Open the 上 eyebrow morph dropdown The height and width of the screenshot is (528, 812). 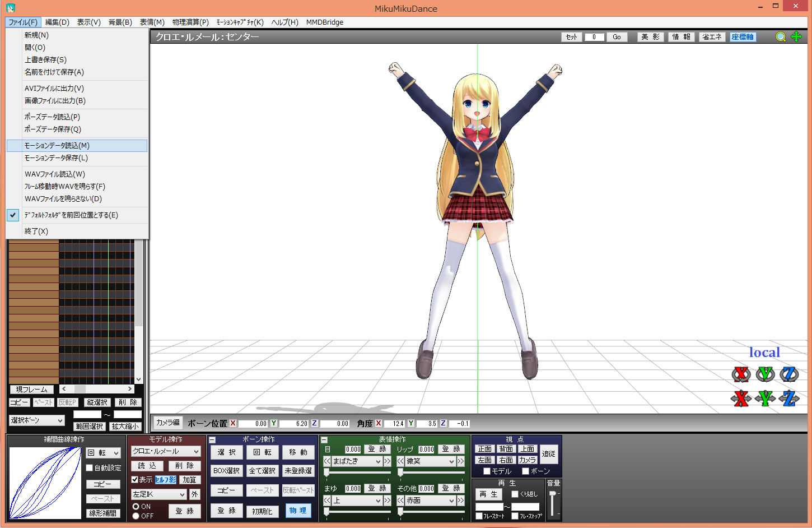pyautogui.click(x=357, y=501)
